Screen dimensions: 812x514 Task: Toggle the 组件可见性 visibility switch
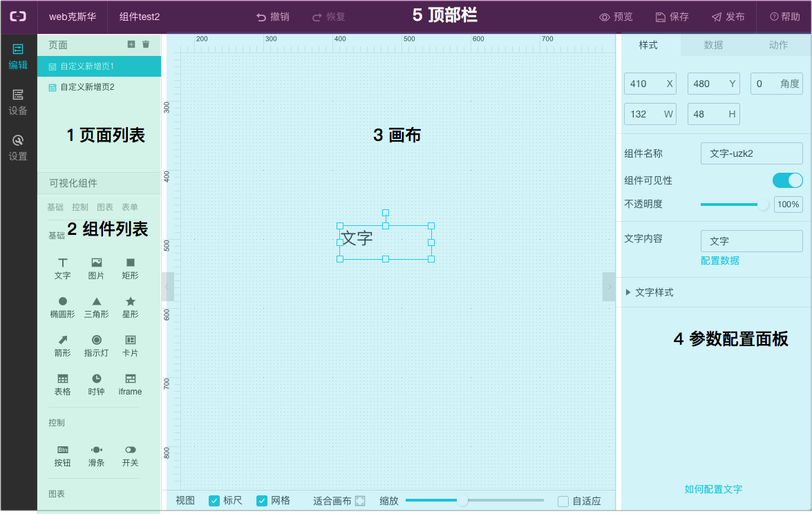coord(787,180)
